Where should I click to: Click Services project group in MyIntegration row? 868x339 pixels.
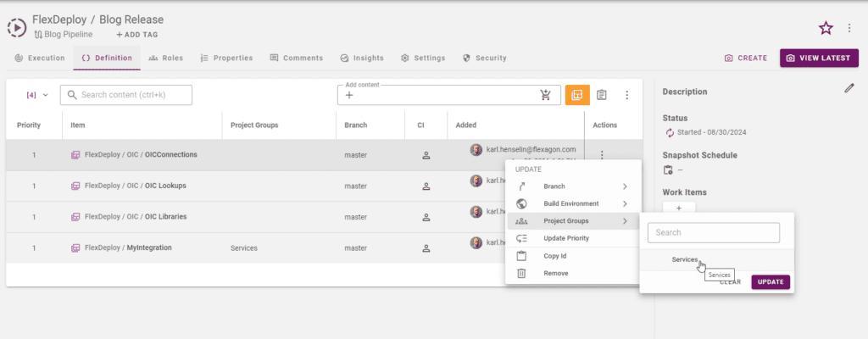tap(243, 248)
